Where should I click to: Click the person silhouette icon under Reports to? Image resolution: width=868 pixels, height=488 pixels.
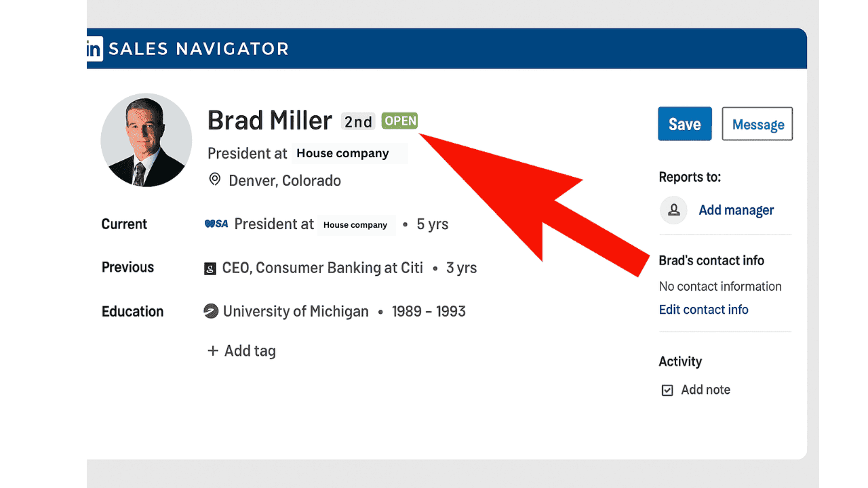[x=673, y=210]
